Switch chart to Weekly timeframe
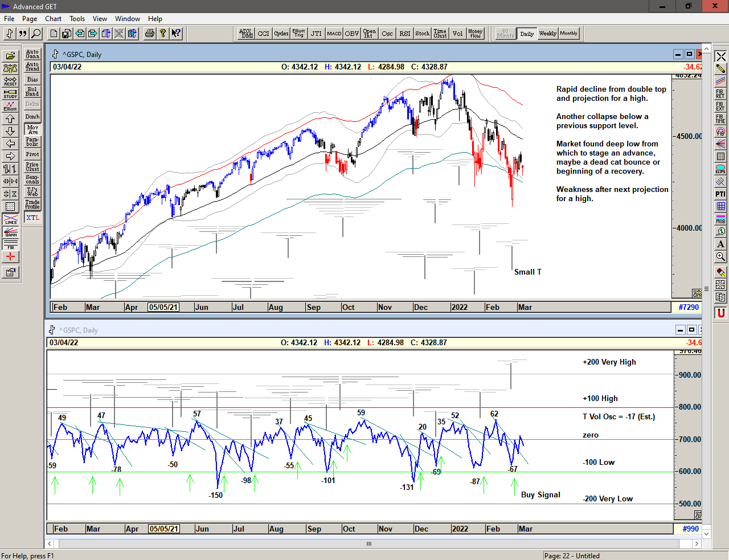 click(547, 34)
